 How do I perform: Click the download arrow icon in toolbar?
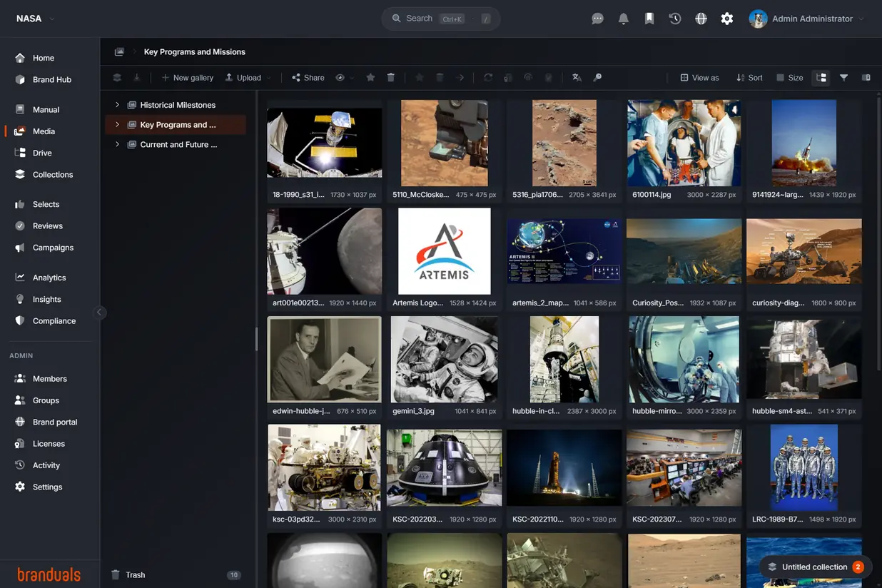(x=137, y=78)
